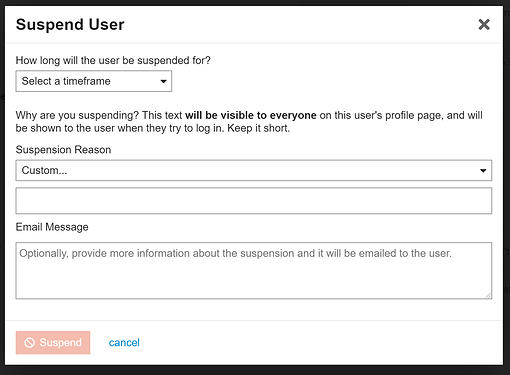Focus the custom suspension reason text field
Screen dimensions: 510x375
pyautogui.click(x=254, y=201)
